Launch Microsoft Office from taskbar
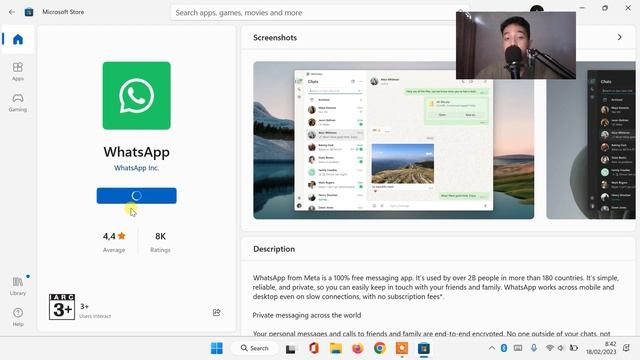The width and height of the screenshot is (640, 360). [x=313, y=348]
